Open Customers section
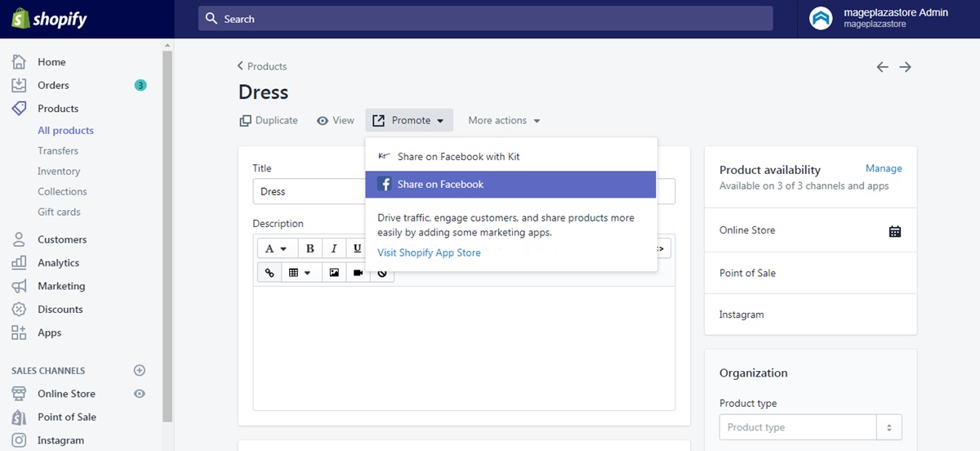Screen dimensions: 980x451 point(62,240)
